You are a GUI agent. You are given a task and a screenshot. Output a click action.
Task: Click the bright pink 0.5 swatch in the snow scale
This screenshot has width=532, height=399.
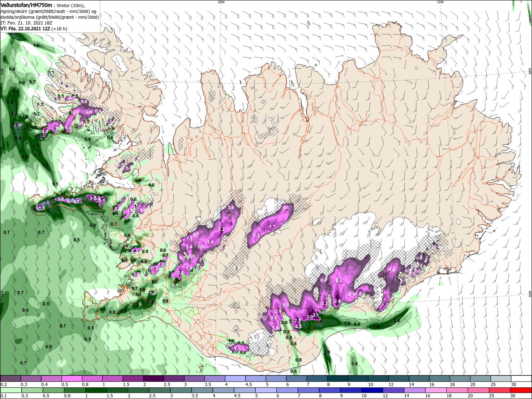(x=72, y=378)
